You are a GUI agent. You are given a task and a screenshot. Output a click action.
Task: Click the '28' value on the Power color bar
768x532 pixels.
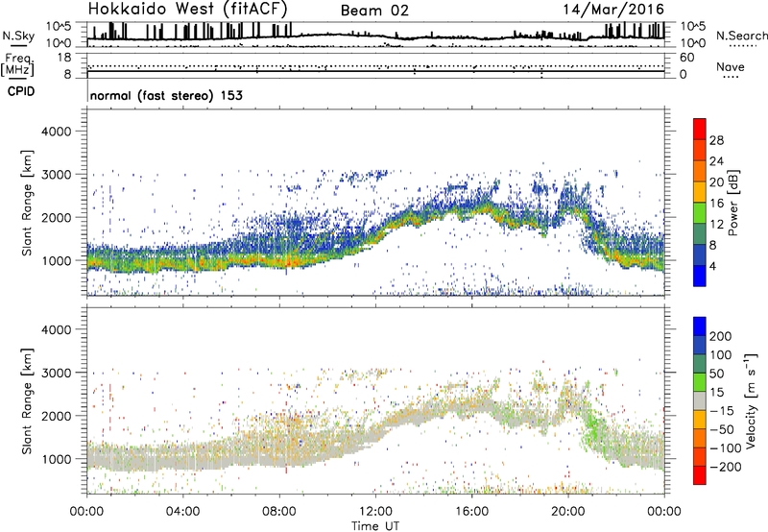pos(716,140)
